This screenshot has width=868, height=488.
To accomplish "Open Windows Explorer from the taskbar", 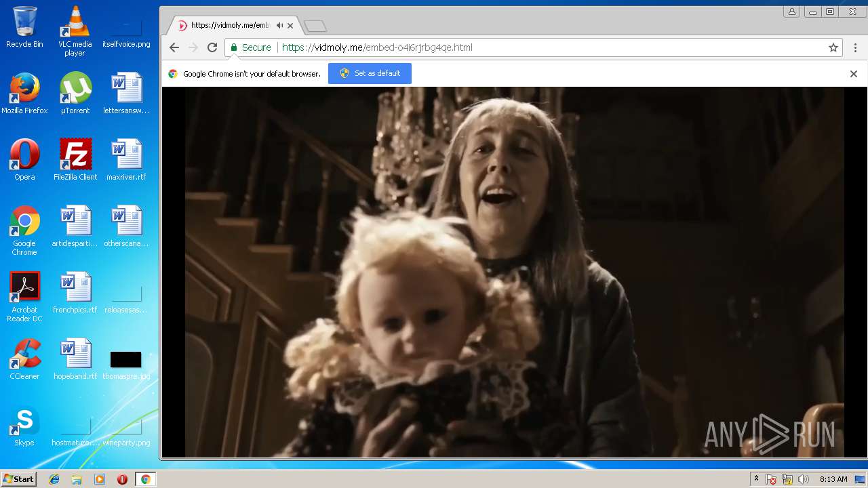I will click(77, 479).
